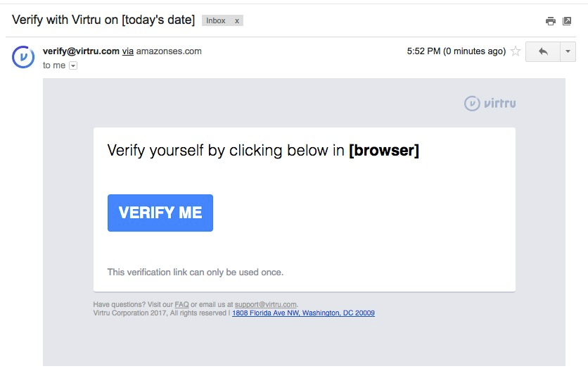This screenshot has height=383, width=588.
Task: Click the email subject line title
Action: (103, 20)
